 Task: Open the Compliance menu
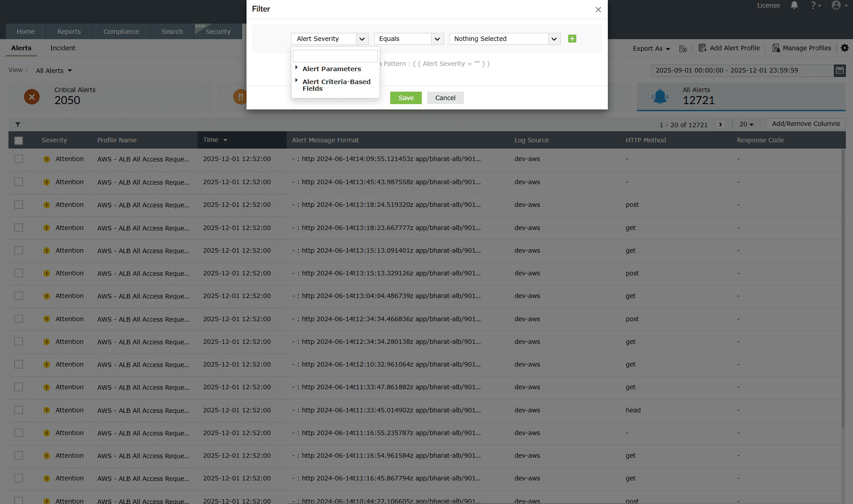121,31
